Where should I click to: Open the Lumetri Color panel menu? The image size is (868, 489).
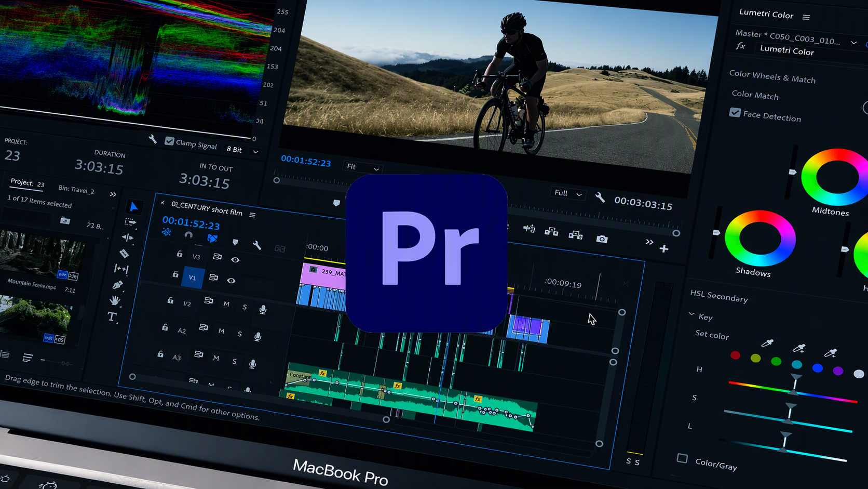(x=806, y=17)
